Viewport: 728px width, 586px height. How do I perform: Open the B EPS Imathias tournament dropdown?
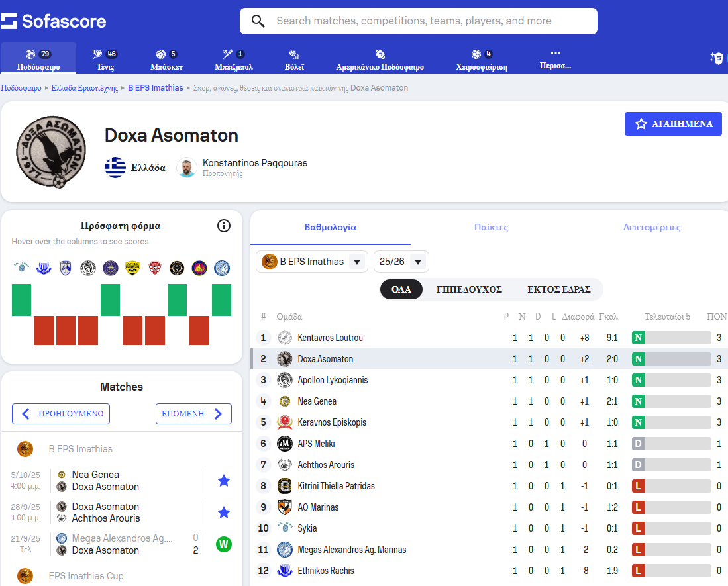[312, 262]
